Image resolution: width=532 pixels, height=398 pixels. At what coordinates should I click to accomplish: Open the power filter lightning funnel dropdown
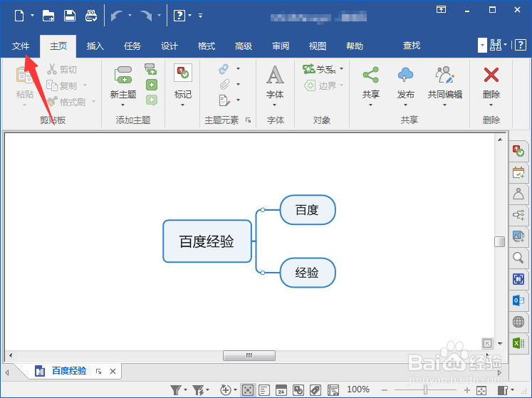(207, 390)
